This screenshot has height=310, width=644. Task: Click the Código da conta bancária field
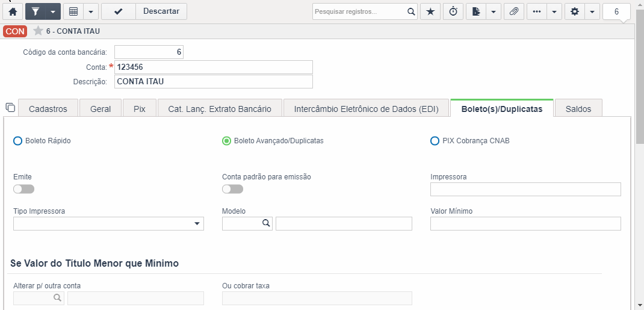click(149, 52)
